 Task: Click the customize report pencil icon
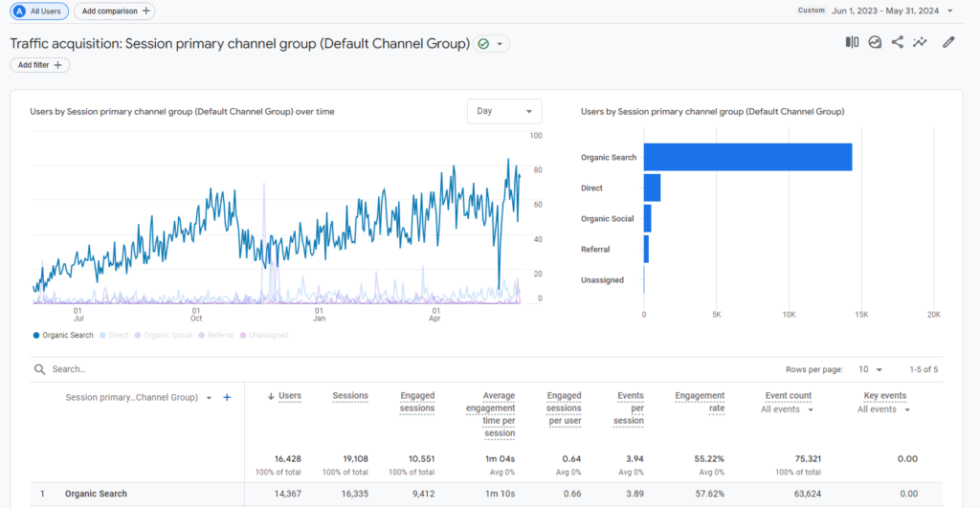coord(948,42)
